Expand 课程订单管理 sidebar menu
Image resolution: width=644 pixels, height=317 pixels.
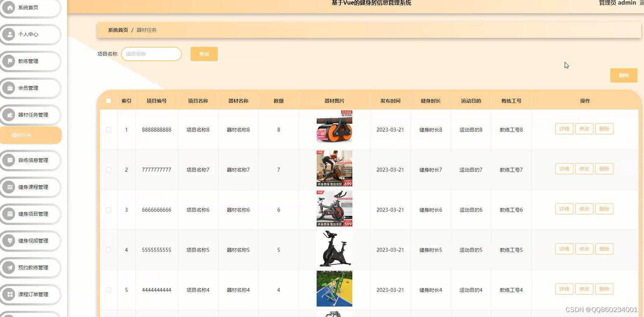(31, 295)
